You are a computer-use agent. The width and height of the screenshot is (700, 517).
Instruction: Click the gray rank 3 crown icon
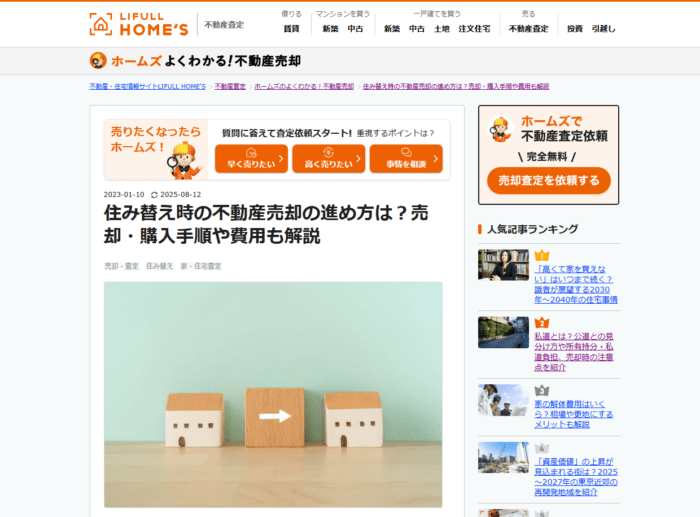coord(542,390)
